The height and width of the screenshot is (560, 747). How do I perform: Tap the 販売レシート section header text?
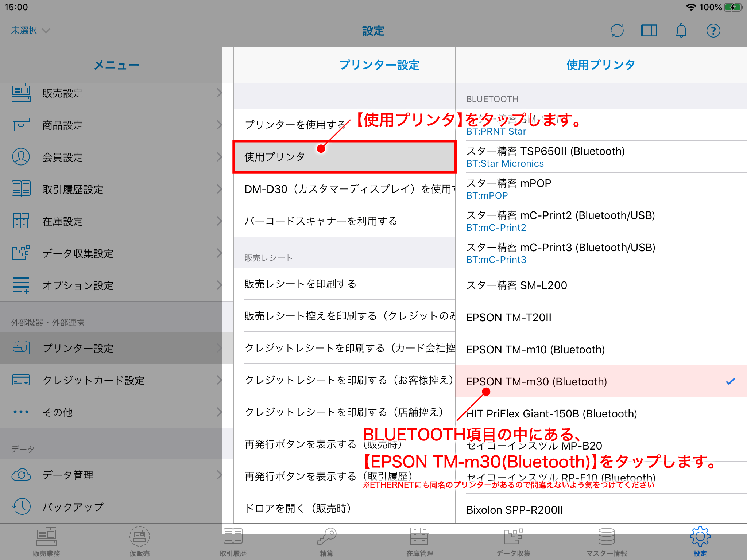(268, 258)
